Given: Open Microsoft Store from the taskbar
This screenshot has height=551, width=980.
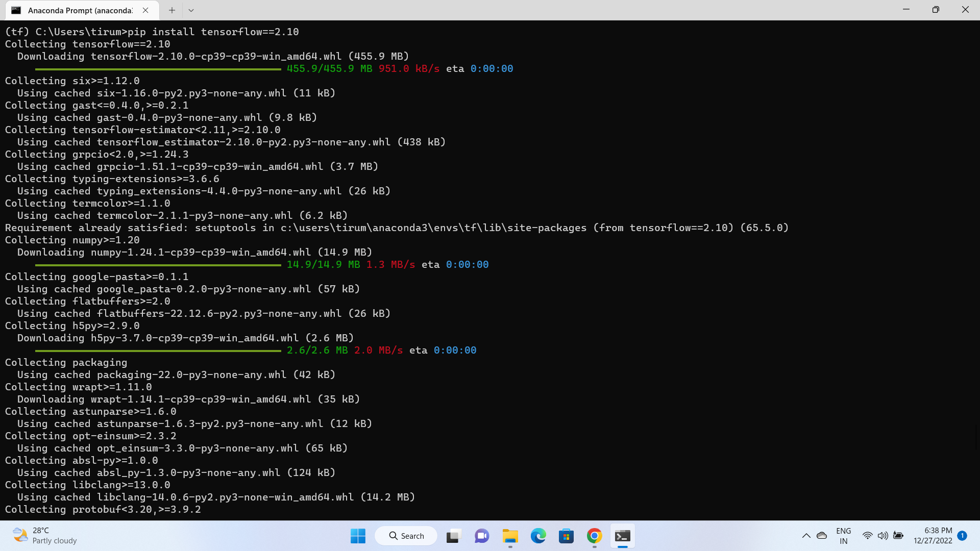Looking at the screenshot, I should 566,536.
